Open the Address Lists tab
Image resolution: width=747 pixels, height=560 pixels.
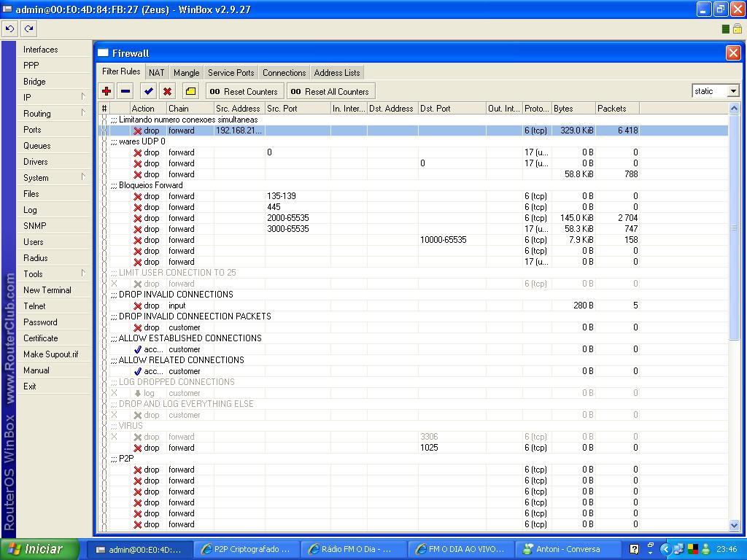point(337,72)
